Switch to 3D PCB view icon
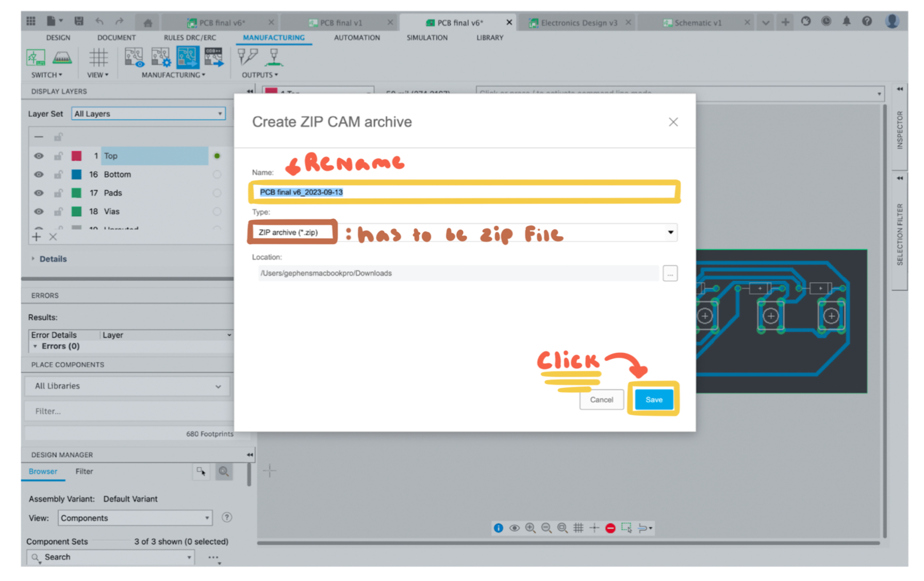924x581 pixels. pyautogui.click(x=62, y=57)
